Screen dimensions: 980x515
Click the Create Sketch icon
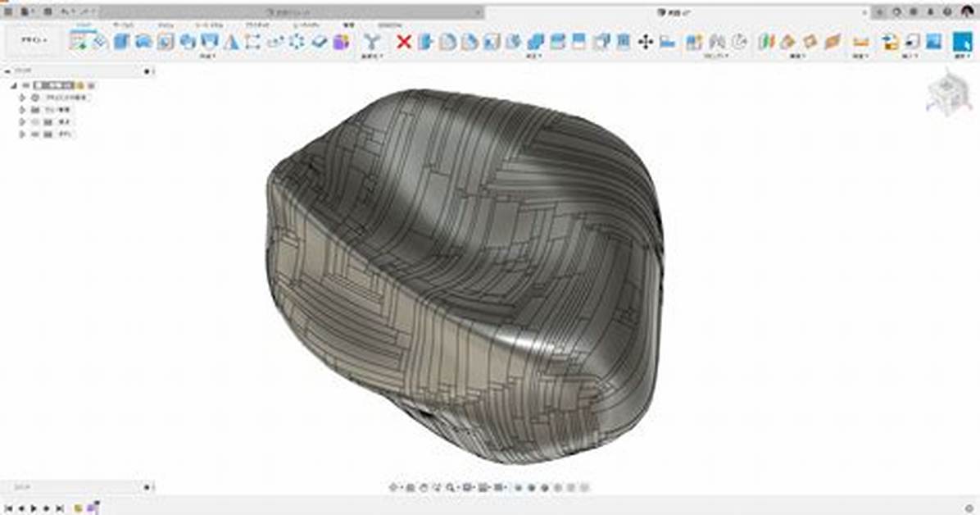79,41
